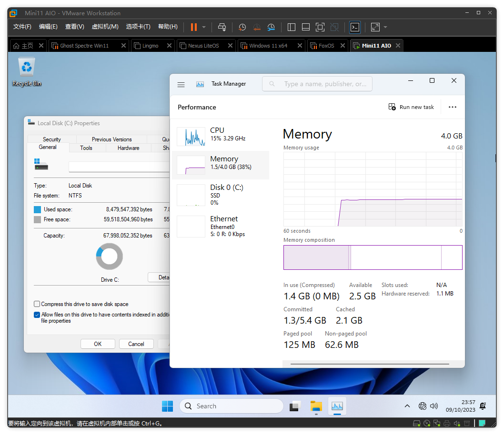Open the 查看(V) menu
This screenshot has height=435, width=504.
point(75,27)
